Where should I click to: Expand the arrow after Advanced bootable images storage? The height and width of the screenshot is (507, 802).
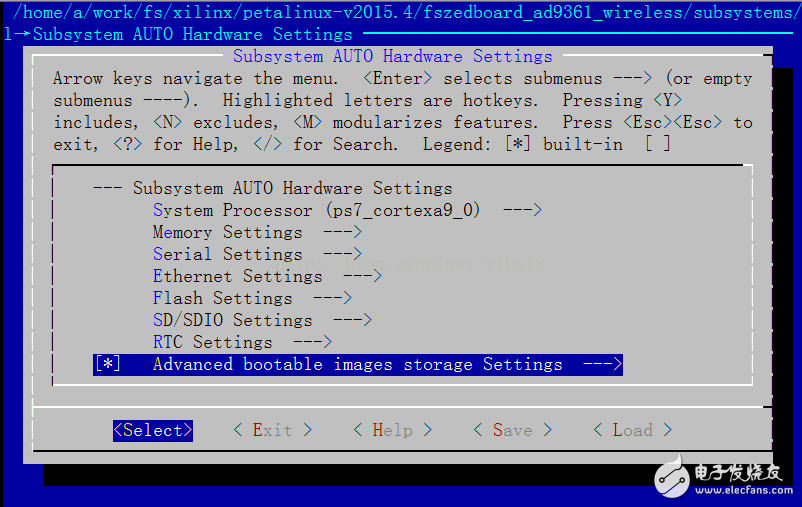coord(602,365)
